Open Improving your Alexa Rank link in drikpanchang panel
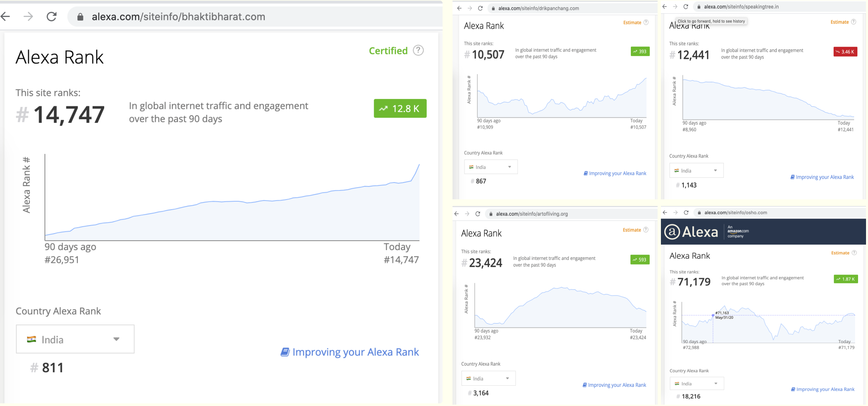 click(615, 173)
